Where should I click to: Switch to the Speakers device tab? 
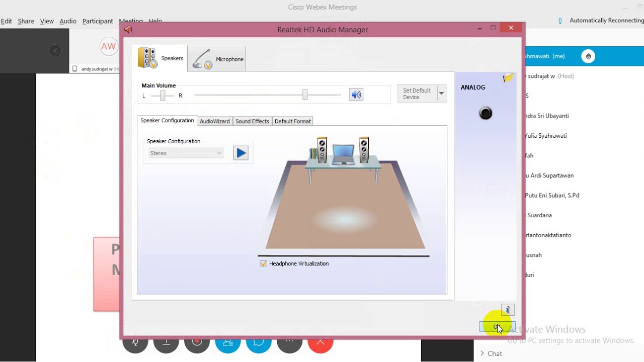click(x=159, y=58)
